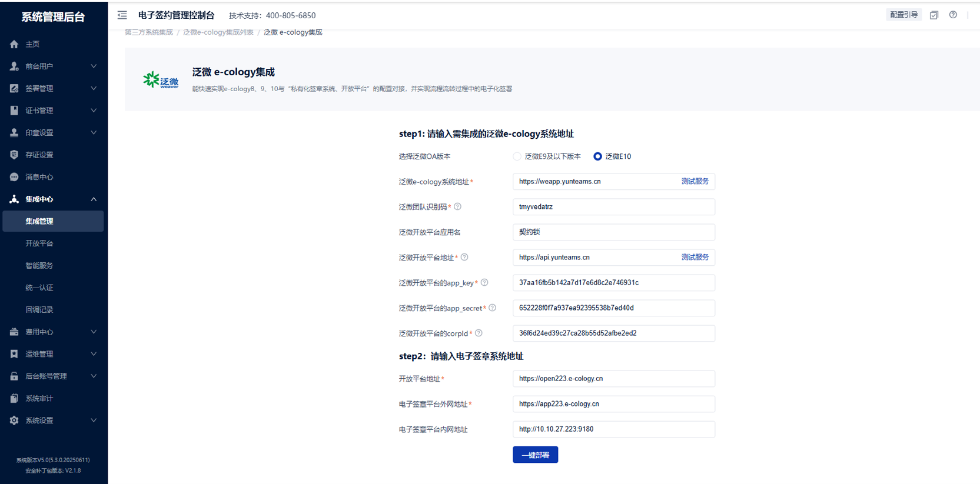
Task: Click the home icon beside 主页
Action: [14, 44]
